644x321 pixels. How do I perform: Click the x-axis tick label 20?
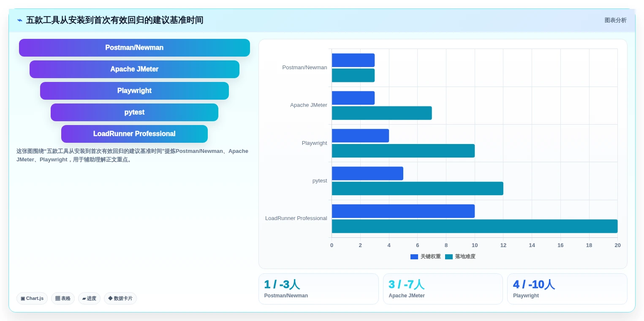[618, 245]
